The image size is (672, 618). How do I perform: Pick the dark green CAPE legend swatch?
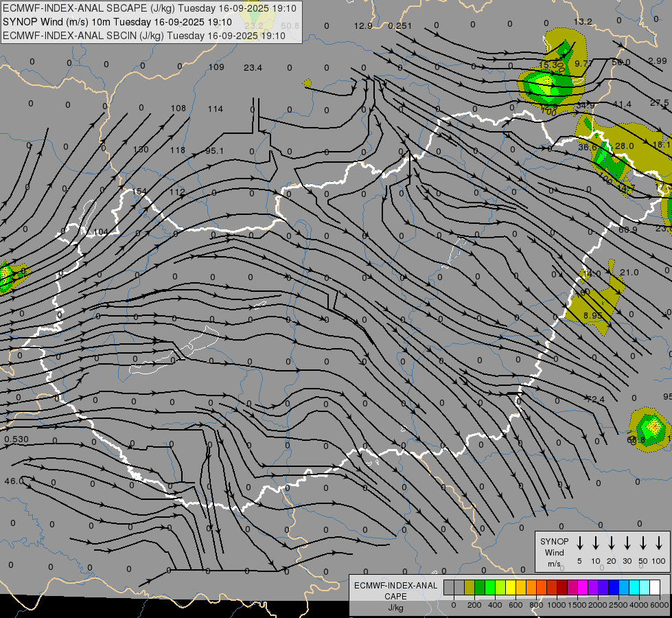pyautogui.click(x=480, y=587)
